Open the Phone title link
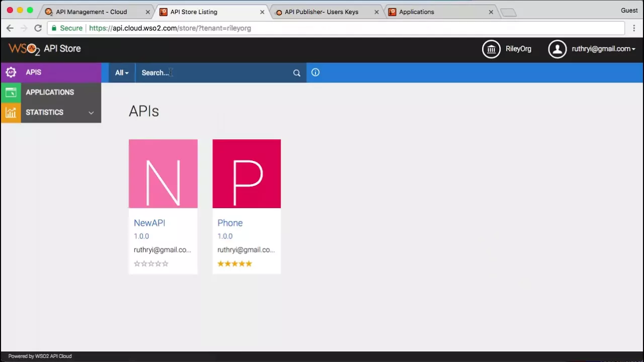The image size is (644, 362). (230, 223)
